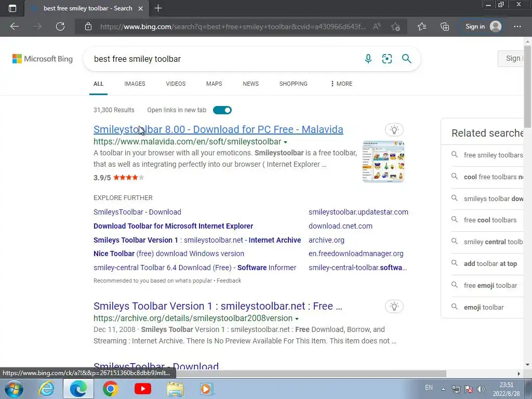Search related emoji toolbar
532x399 pixels.
point(487,307)
